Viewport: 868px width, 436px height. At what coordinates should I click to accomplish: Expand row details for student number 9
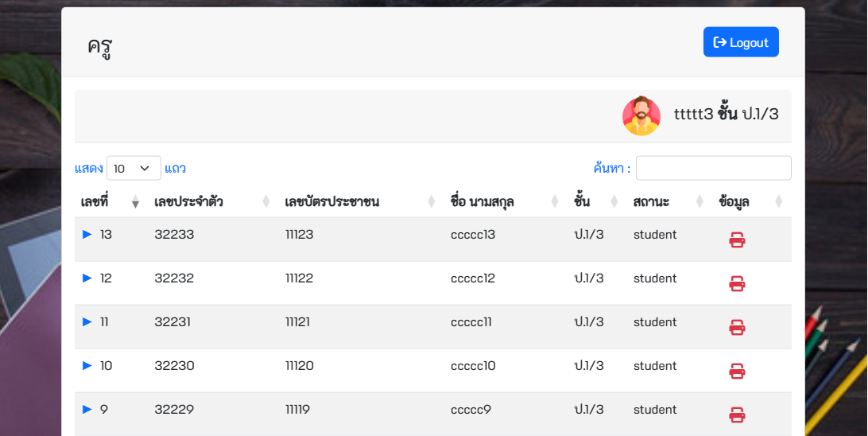point(87,410)
